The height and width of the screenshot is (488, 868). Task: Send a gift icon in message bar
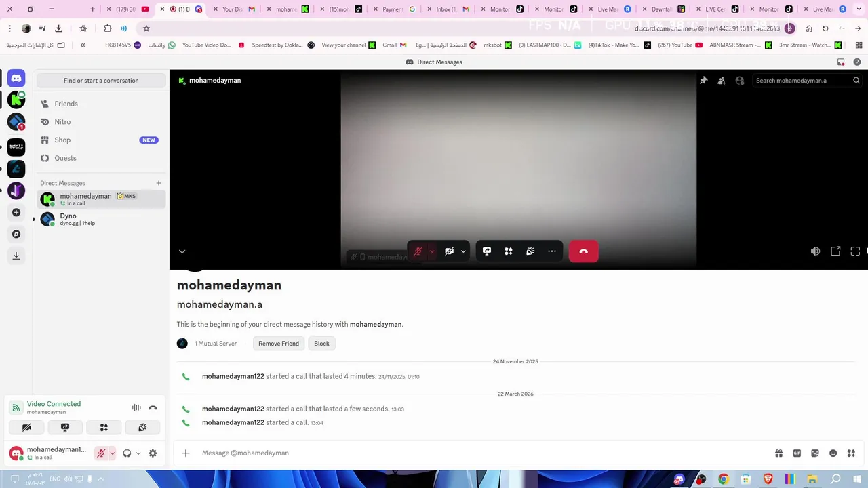pos(778,453)
